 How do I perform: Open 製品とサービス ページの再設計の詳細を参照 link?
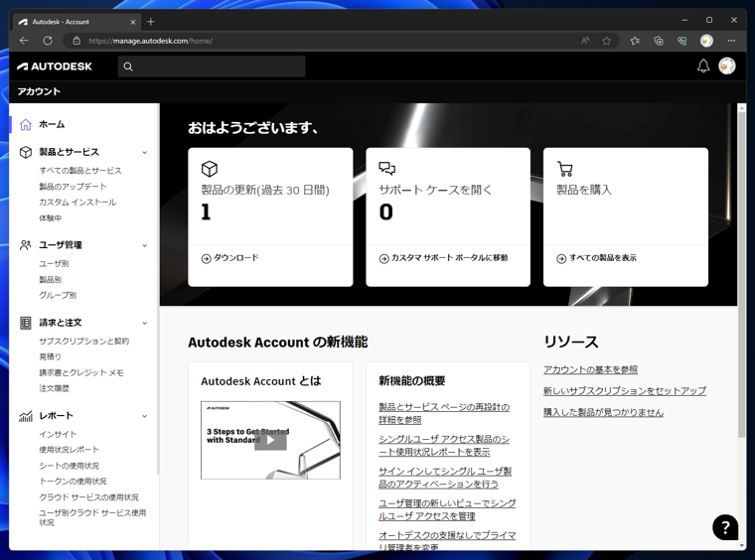coord(444,413)
